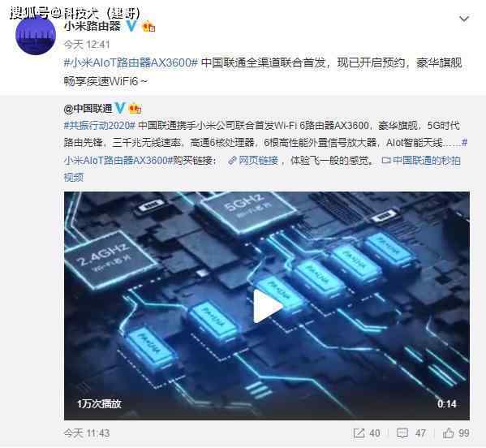Play the router chip video
486x448 pixels.
[267, 306]
